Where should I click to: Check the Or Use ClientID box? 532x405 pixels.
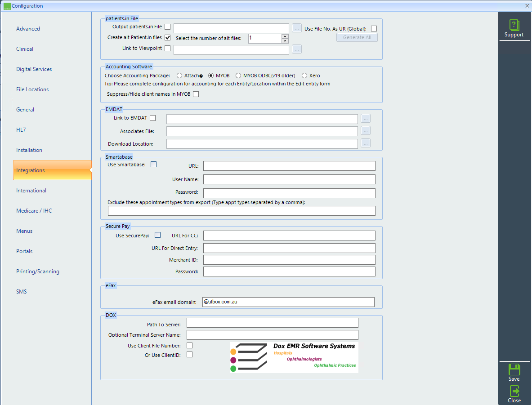pyautogui.click(x=190, y=355)
